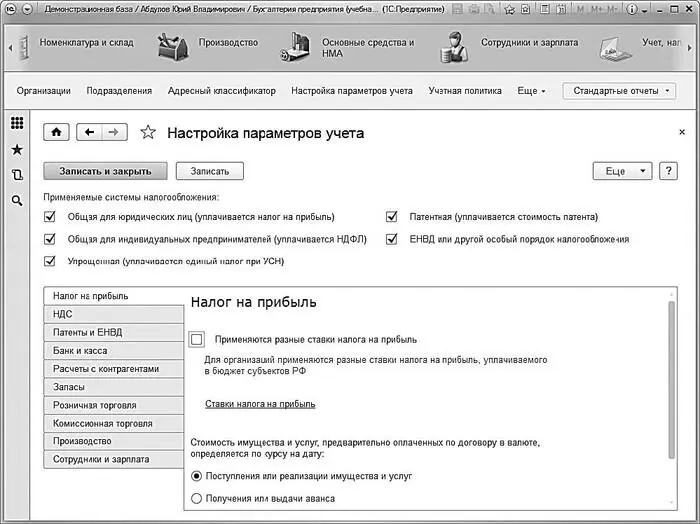700x524 pixels.
Task: Click the Учет, налоги laptop icon
Action: [615, 48]
